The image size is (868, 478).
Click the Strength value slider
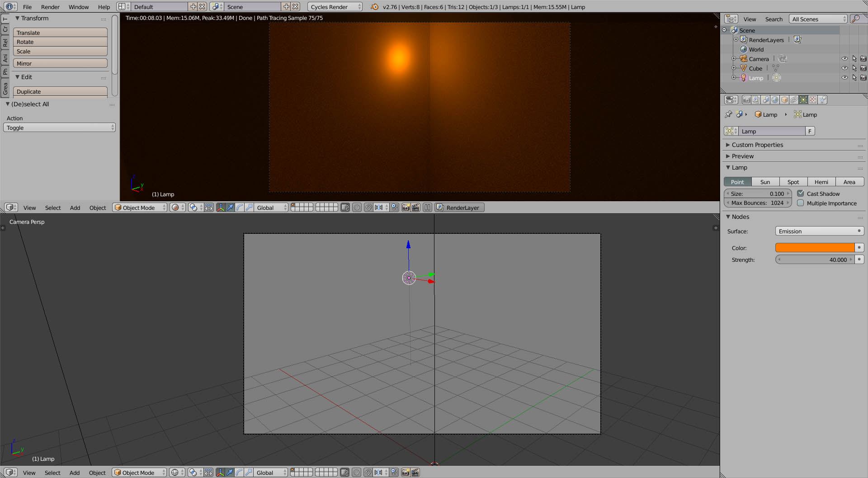coord(815,260)
